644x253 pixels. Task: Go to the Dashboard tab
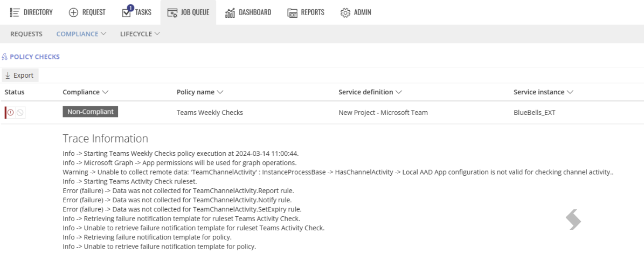pos(248,12)
